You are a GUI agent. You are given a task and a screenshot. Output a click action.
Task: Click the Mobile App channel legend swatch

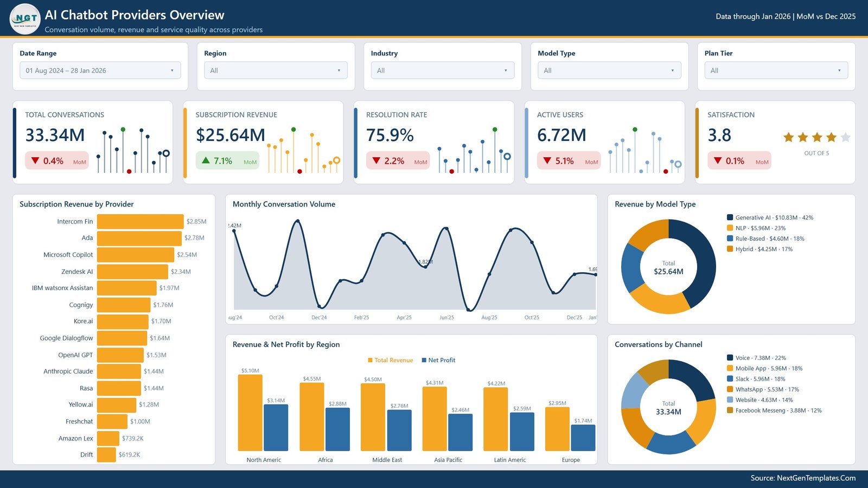pyautogui.click(x=730, y=368)
